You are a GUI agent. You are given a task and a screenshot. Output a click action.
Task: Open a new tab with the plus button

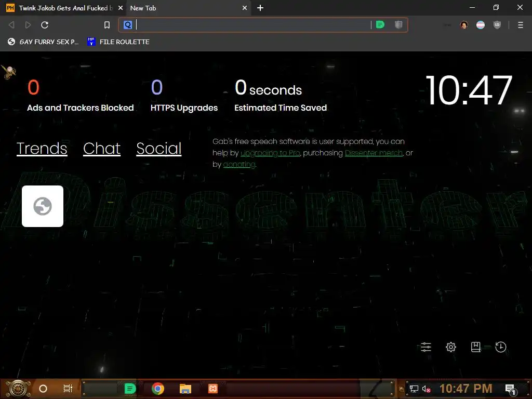(x=260, y=8)
